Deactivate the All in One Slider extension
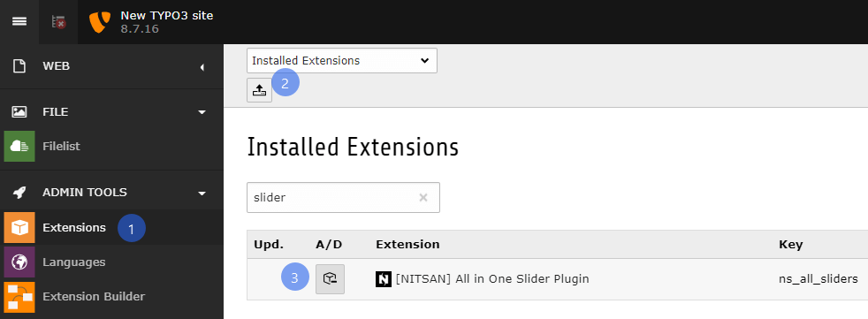Screen dimensions: 868x319 [330, 279]
